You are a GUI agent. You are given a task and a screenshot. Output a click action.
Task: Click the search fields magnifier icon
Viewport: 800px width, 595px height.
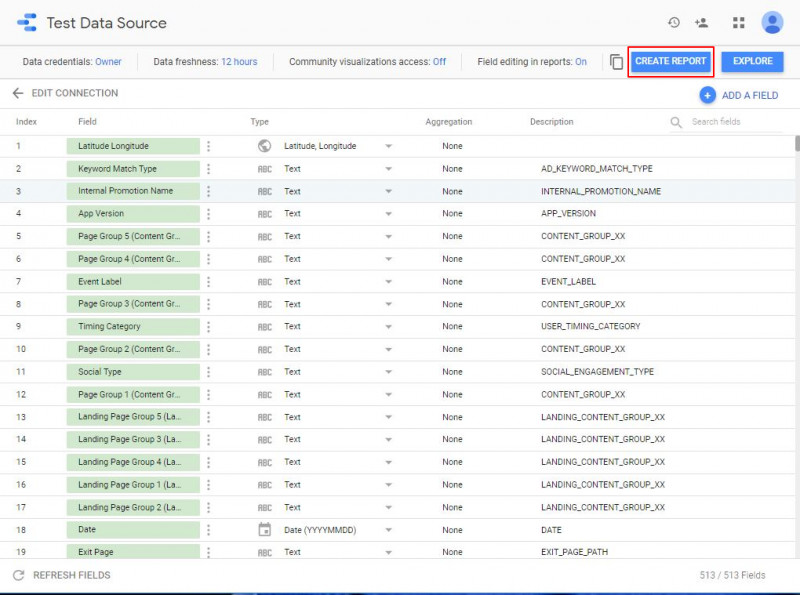click(676, 122)
